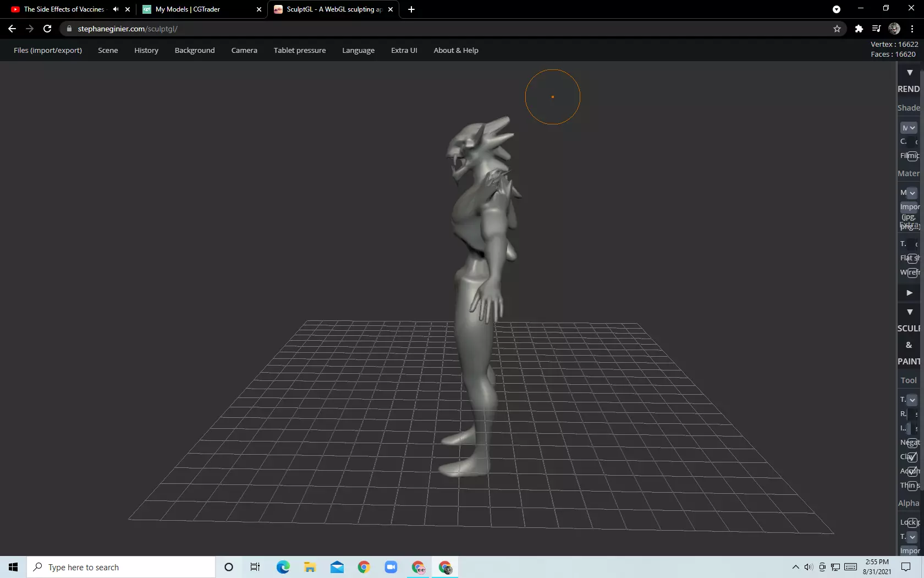Click the browser forward arrow
The image size is (924, 578).
click(x=30, y=29)
